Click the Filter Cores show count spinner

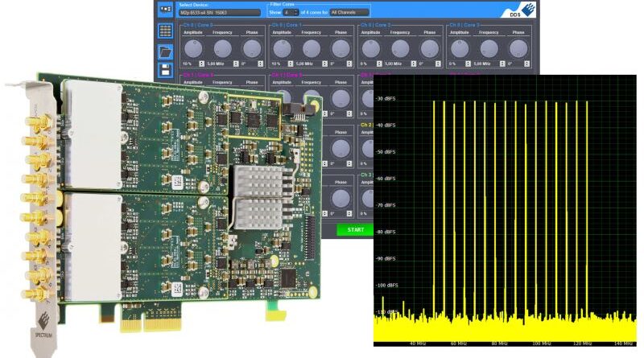pyautogui.click(x=292, y=13)
